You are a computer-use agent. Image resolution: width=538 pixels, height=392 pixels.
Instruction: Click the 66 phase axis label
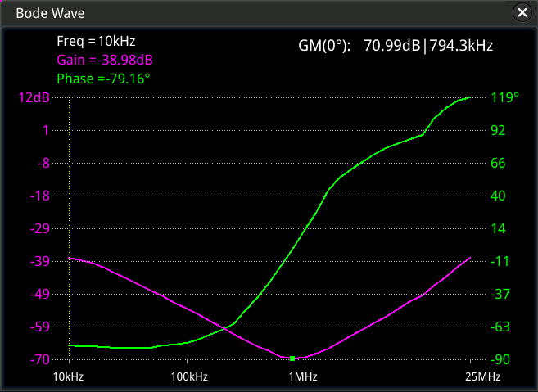[x=498, y=163]
